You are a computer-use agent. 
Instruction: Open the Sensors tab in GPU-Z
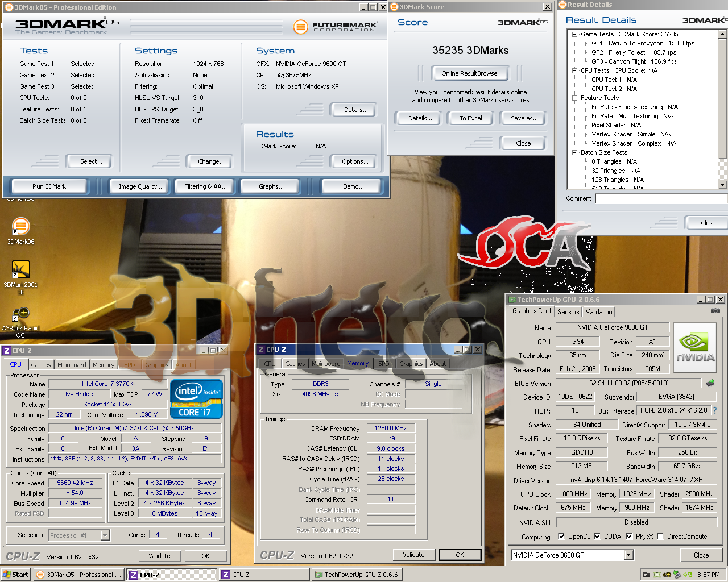coord(568,312)
